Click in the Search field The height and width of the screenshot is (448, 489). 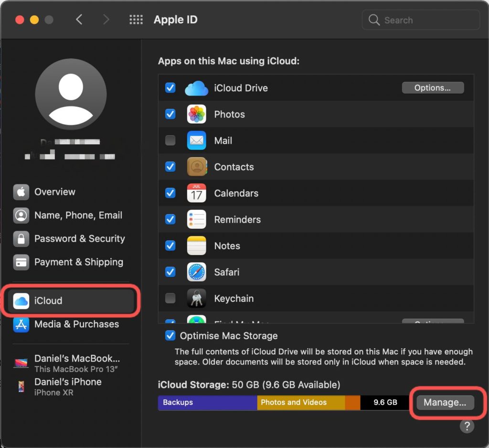coord(421,20)
